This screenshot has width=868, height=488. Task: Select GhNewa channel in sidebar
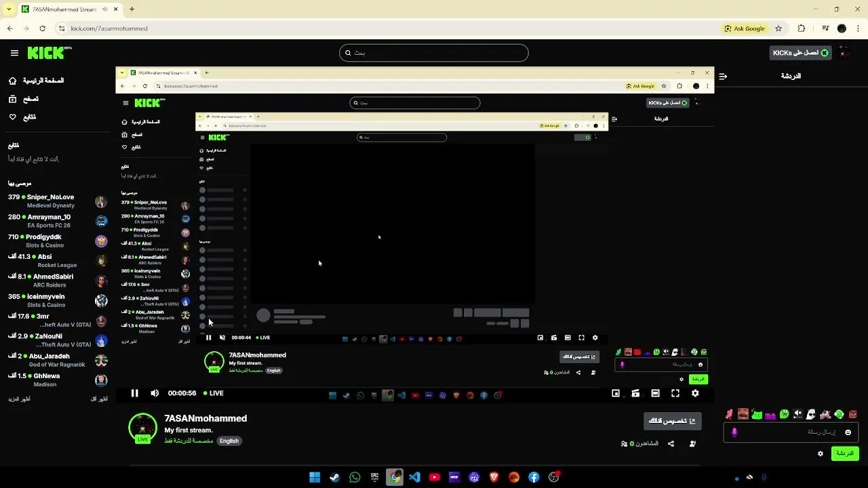tap(58, 380)
